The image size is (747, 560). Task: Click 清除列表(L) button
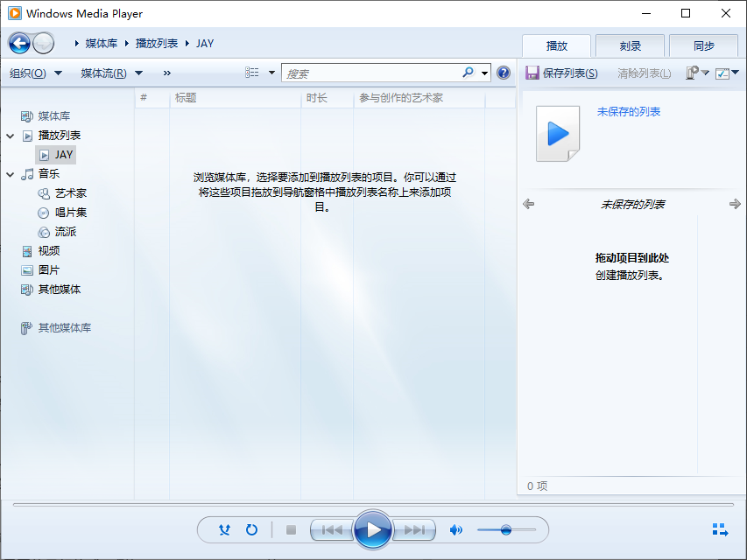[644, 73]
